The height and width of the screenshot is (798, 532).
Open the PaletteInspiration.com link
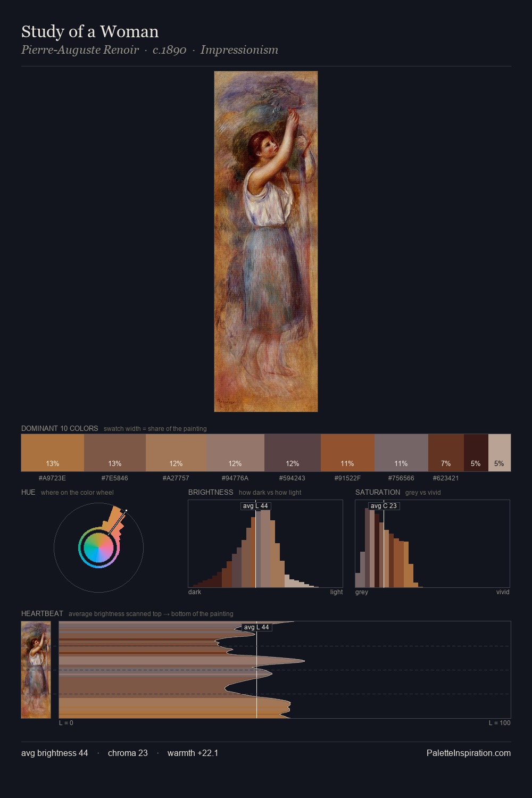pyautogui.click(x=469, y=753)
